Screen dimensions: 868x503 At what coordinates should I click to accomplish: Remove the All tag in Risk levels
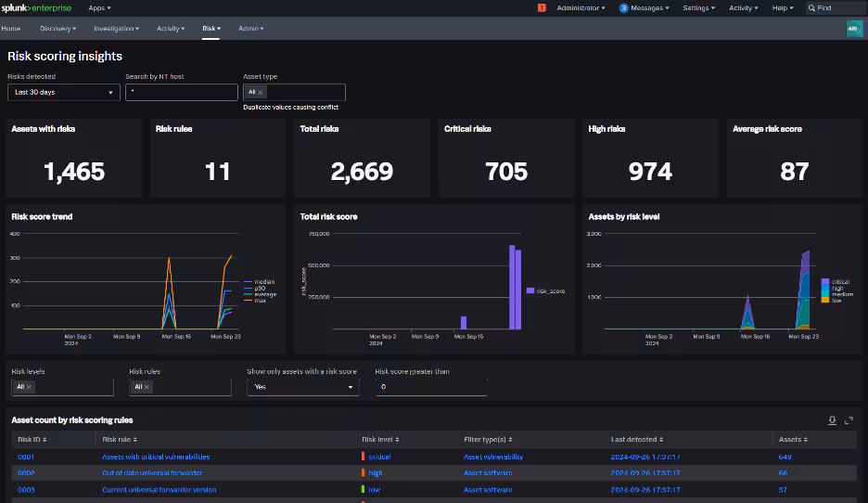pyautogui.click(x=29, y=387)
